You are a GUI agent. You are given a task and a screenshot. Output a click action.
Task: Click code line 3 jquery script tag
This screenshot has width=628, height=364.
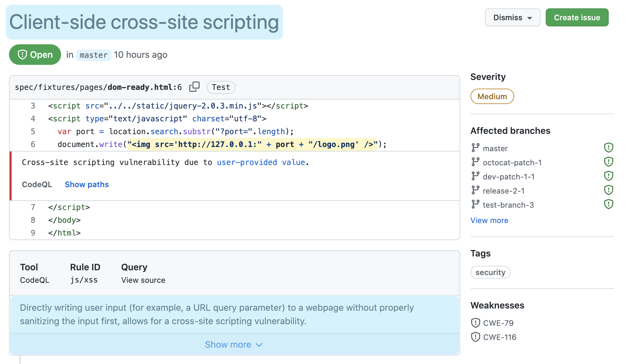[x=178, y=106]
